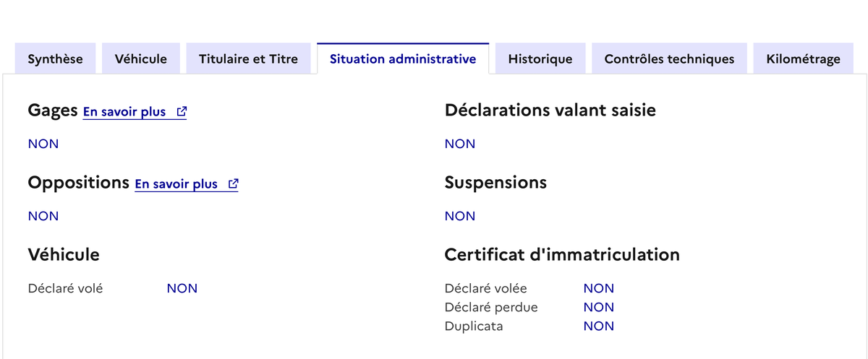Go to the Historique tab
This screenshot has height=359, width=868.
point(540,59)
